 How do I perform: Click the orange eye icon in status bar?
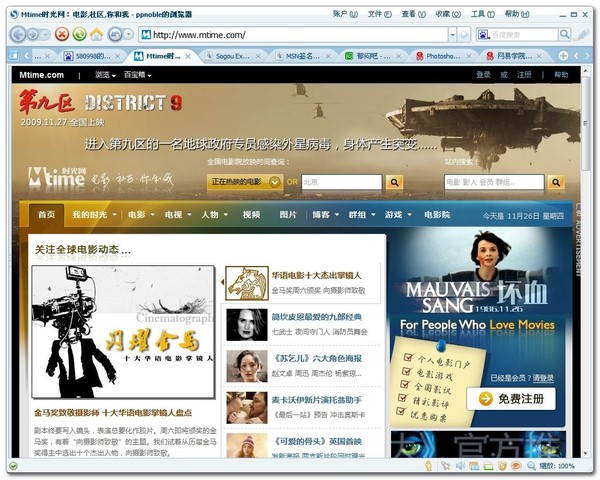516,466
